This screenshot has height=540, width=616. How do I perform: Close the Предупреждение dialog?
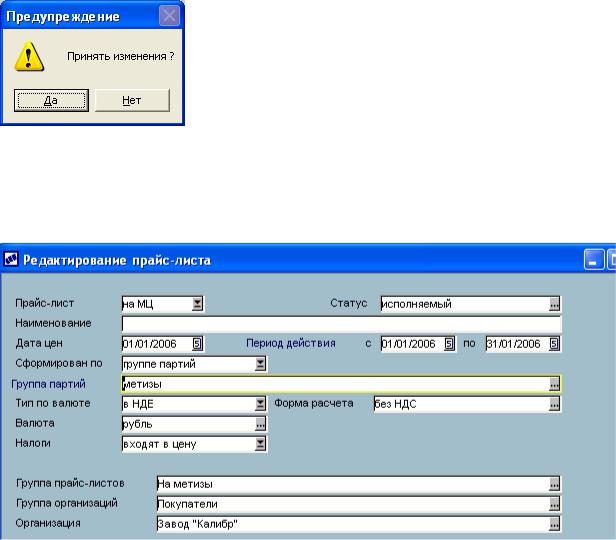point(169,16)
